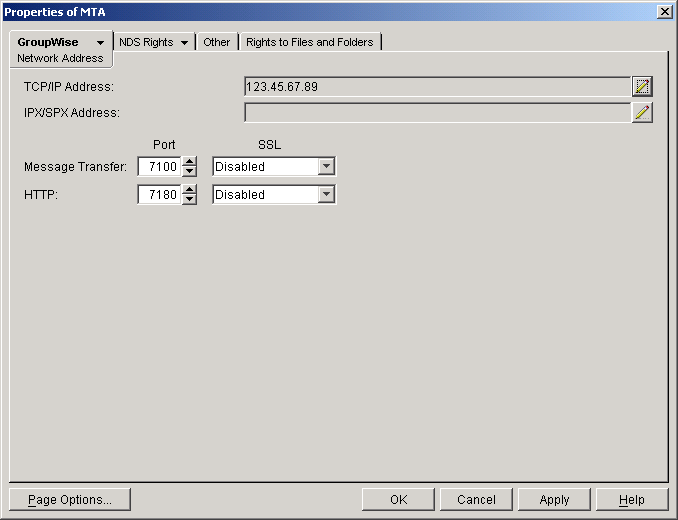Image resolution: width=678 pixels, height=520 pixels.
Task: Click the OK button
Action: coord(398,499)
